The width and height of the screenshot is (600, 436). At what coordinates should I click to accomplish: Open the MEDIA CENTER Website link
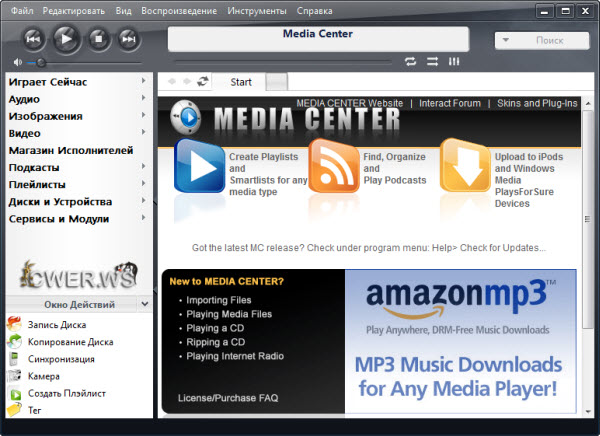(349, 103)
